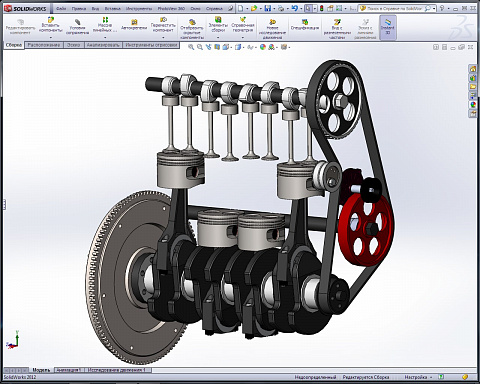Click the New document icon
Image resolution: width=480 pixels, height=384 pixels.
click(240, 8)
